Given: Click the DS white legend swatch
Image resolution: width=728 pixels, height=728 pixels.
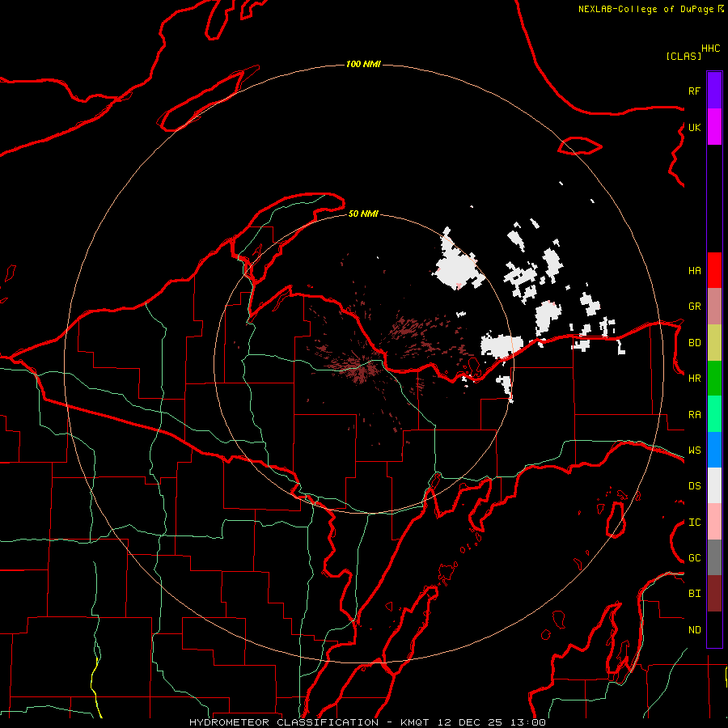Looking at the screenshot, I should click(x=714, y=485).
